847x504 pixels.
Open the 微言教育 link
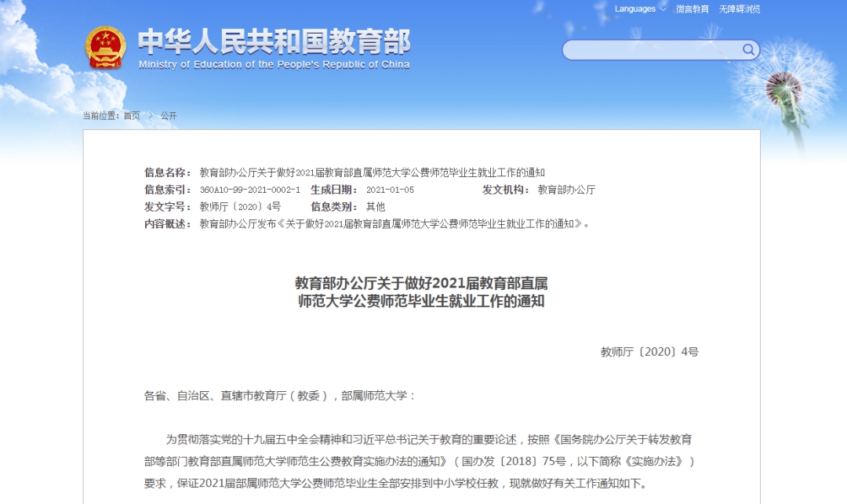pos(692,9)
